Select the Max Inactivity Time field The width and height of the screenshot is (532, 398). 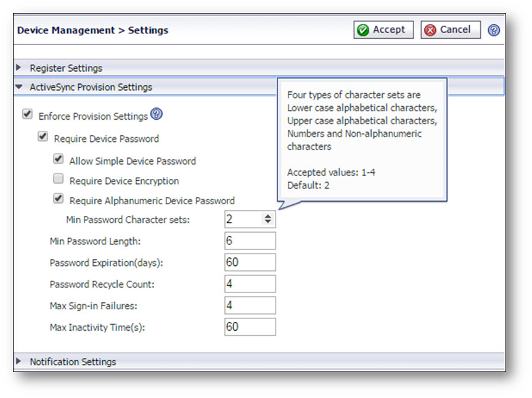pos(250,327)
